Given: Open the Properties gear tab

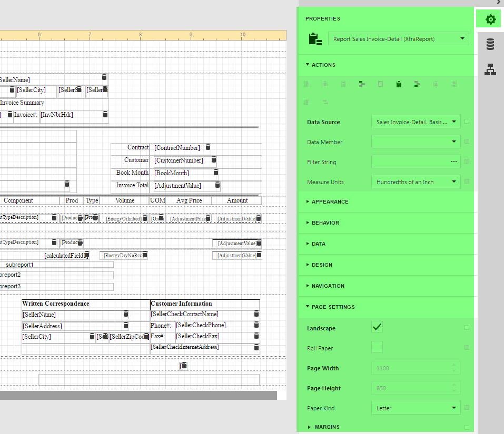Looking at the screenshot, I should point(490,19).
